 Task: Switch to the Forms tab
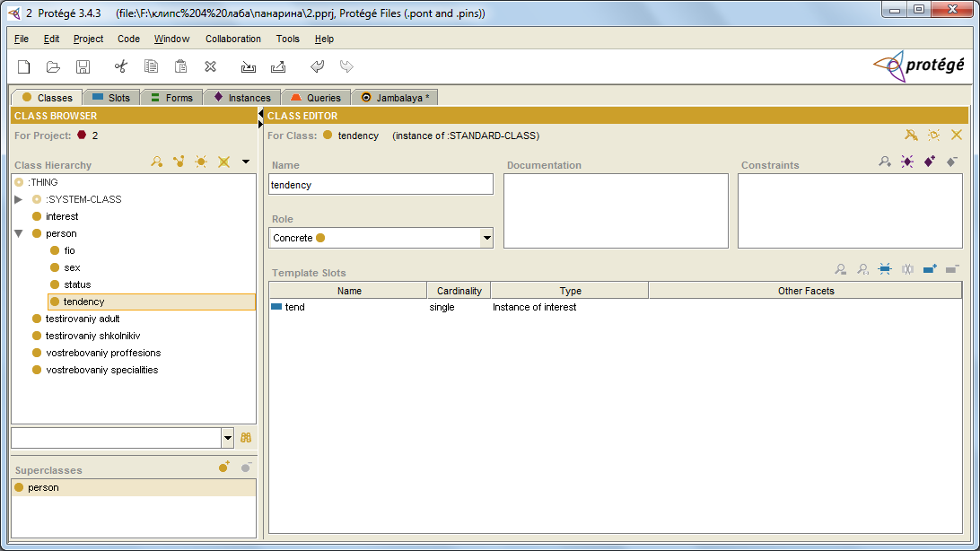(x=172, y=98)
